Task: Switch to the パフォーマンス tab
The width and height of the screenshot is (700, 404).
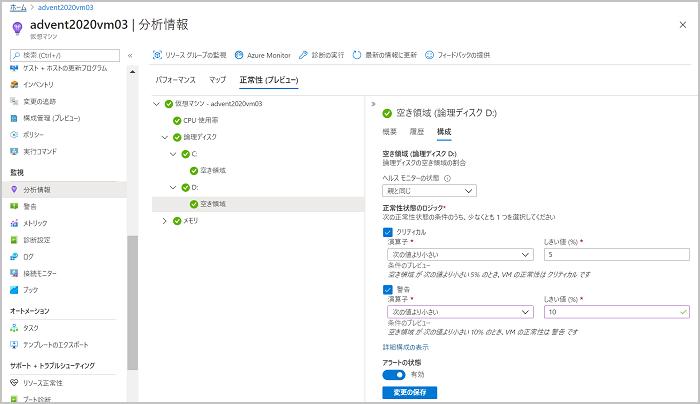Action: [175, 80]
